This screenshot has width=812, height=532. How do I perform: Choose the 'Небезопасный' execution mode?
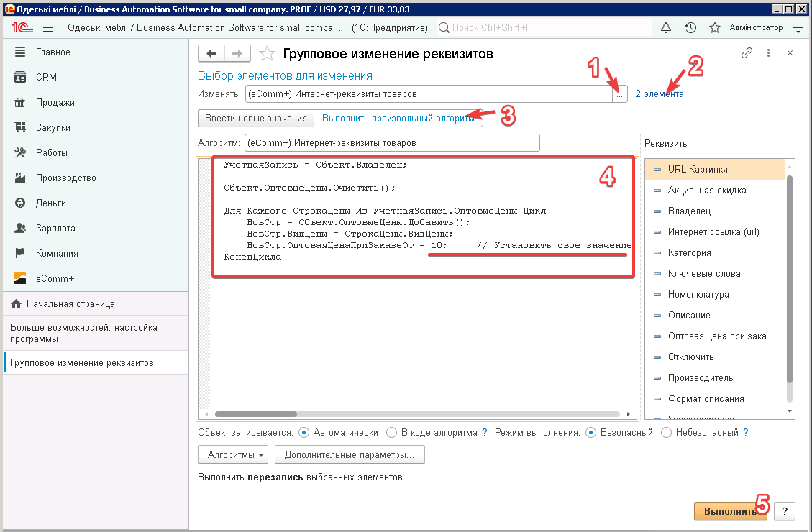tap(666, 433)
